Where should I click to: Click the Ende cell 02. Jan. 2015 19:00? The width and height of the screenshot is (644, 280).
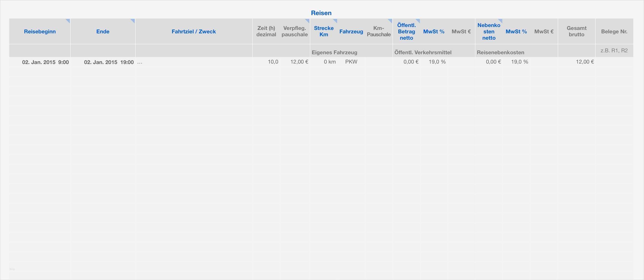[x=109, y=62]
